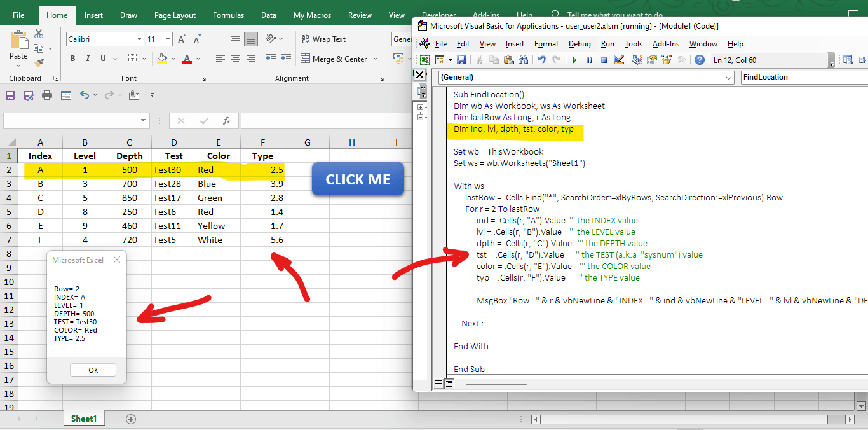Toggle Align Left in Alignment group
Image resolution: width=868 pixels, height=430 pixels.
(x=220, y=59)
